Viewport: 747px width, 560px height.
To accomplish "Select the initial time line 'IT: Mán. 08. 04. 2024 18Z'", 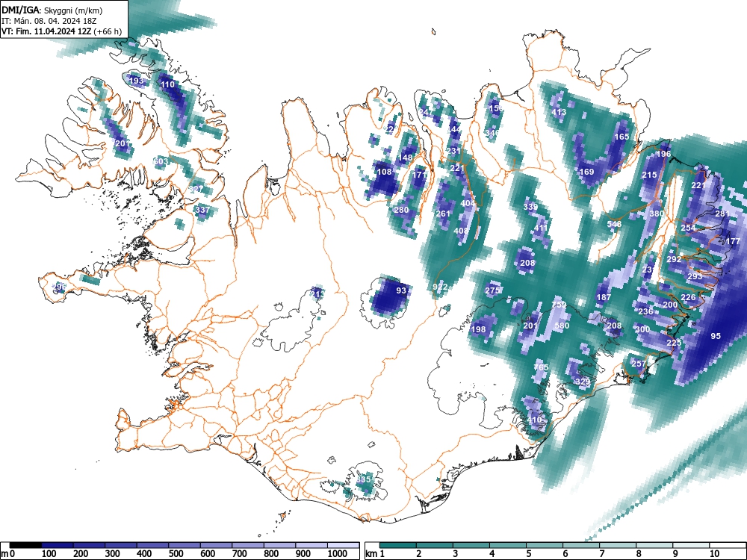I will click(49, 21).
